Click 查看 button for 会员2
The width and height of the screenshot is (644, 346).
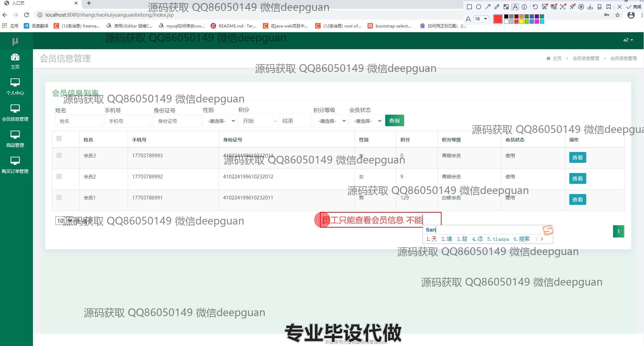click(x=577, y=178)
